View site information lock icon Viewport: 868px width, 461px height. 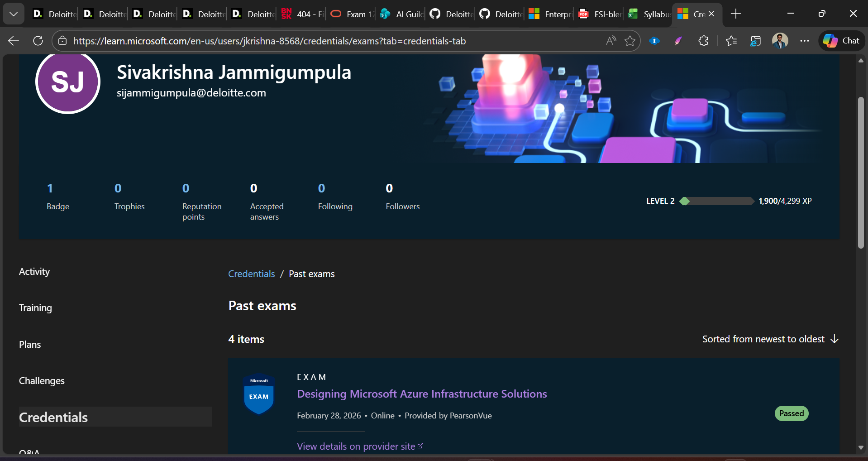click(62, 41)
